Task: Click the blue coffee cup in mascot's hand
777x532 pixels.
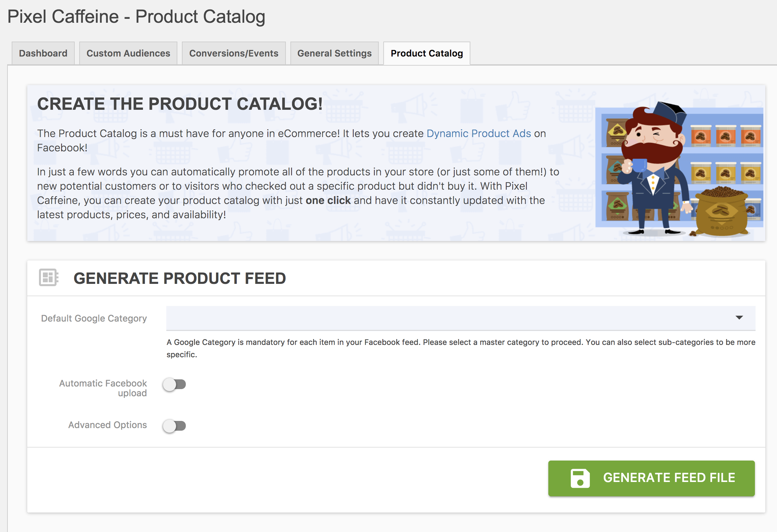Action: click(639, 165)
